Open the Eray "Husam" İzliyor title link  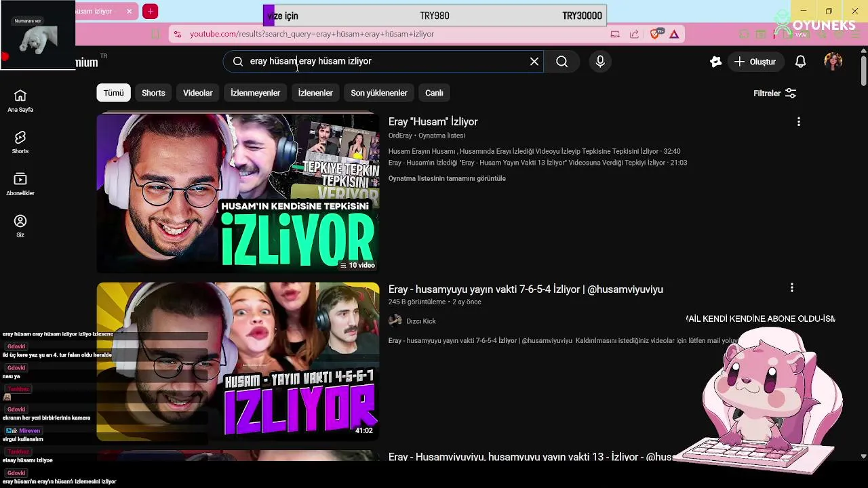(433, 122)
